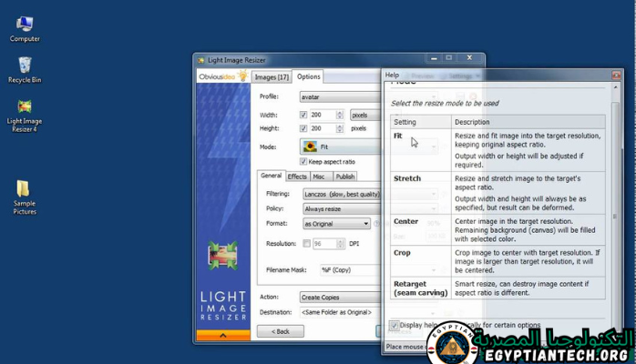The width and height of the screenshot is (636, 364).
Task: Toggle the Width checkbox
Action: [303, 115]
